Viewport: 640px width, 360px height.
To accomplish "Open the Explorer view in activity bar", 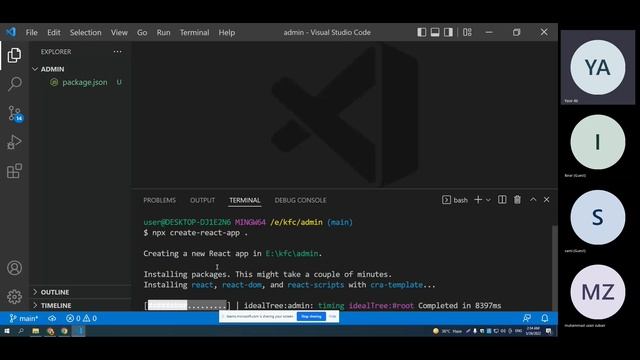I will pyautogui.click(x=14, y=55).
